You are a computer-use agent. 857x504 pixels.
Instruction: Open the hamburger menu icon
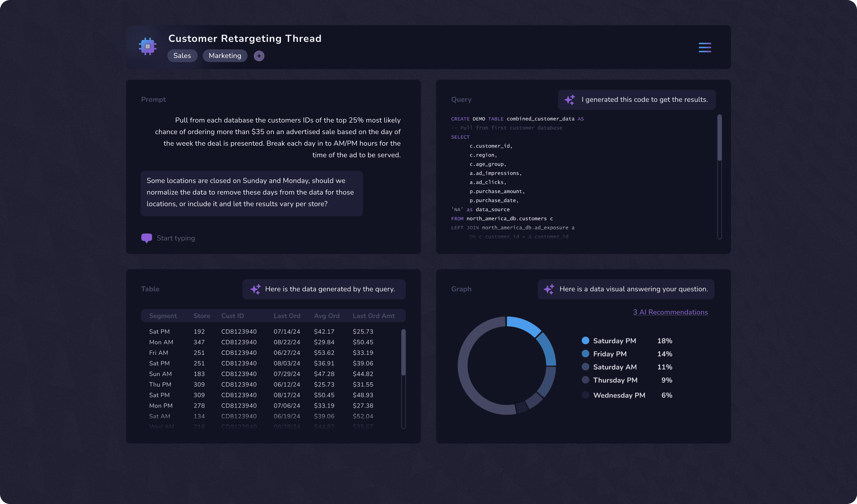(705, 47)
